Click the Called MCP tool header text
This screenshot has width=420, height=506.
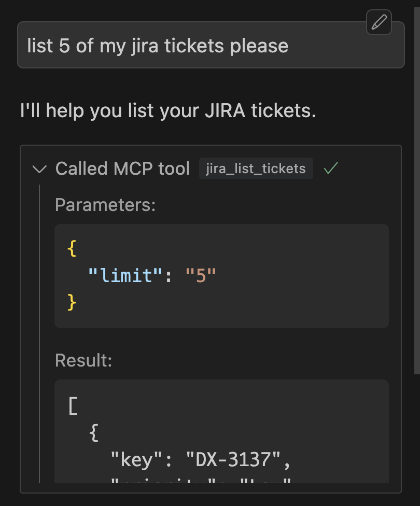point(122,168)
